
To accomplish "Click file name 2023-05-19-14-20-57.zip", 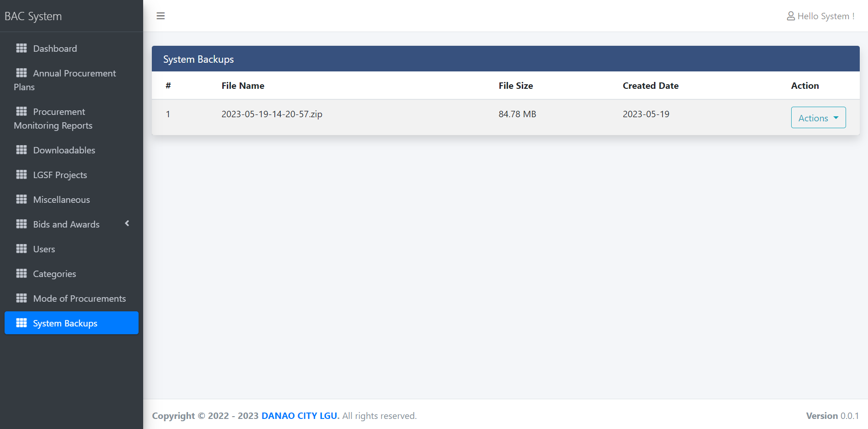I will coord(272,114).
